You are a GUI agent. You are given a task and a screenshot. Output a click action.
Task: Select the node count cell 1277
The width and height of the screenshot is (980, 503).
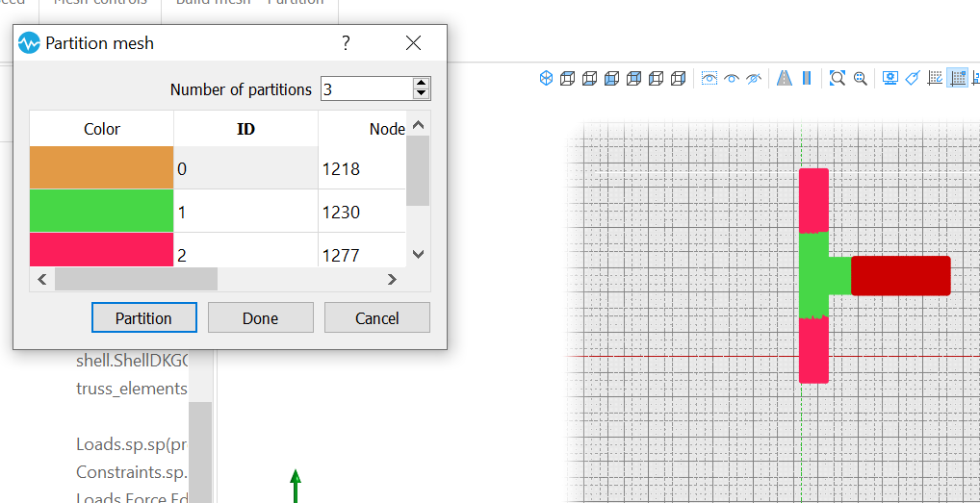click(363, 250)
